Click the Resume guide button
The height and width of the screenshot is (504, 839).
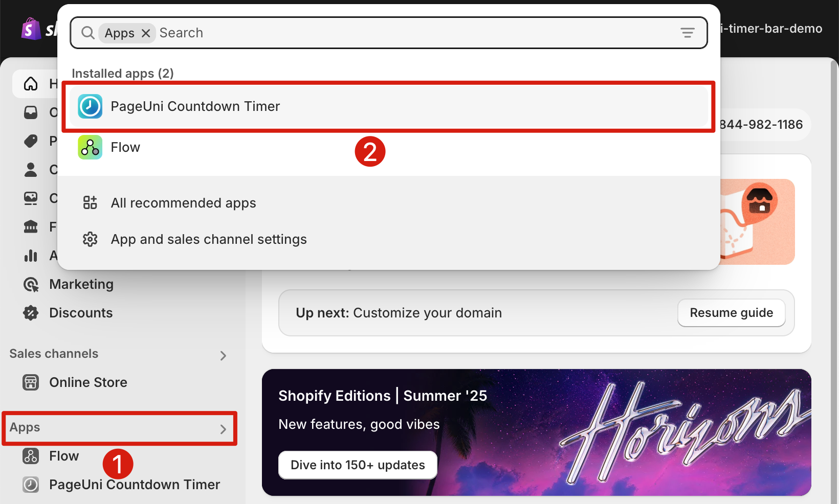[x=732, y=313]
